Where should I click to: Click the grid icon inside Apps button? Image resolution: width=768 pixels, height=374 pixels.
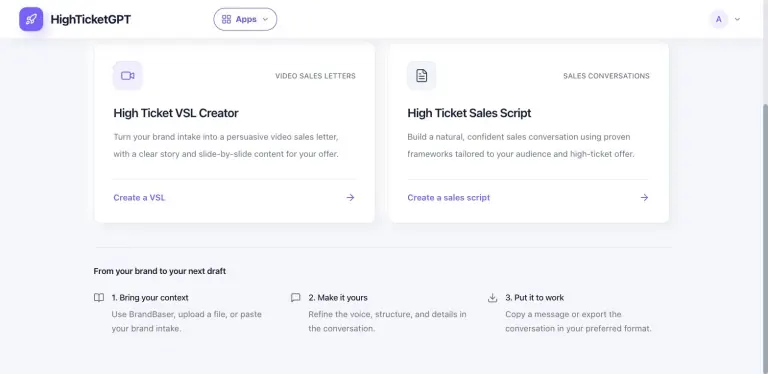(226, 20)
